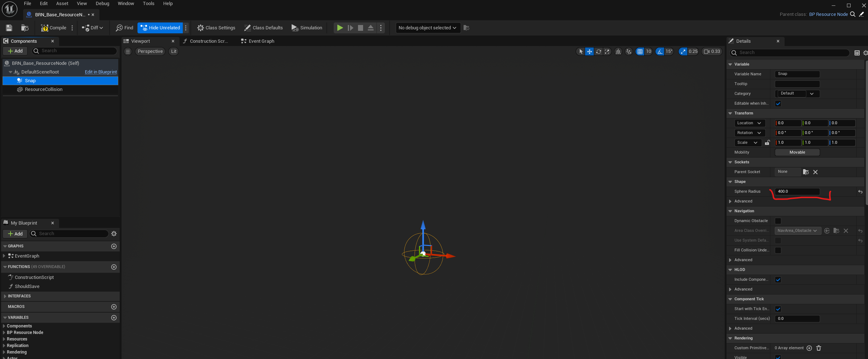
Task: Add a Custom Primitive Data array element
Action: tap(809, 348)
